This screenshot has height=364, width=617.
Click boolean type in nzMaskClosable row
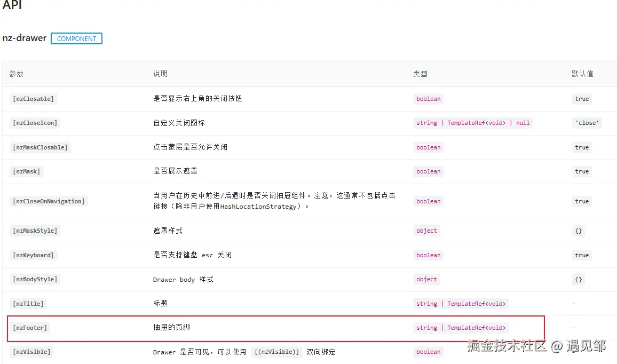429,147
